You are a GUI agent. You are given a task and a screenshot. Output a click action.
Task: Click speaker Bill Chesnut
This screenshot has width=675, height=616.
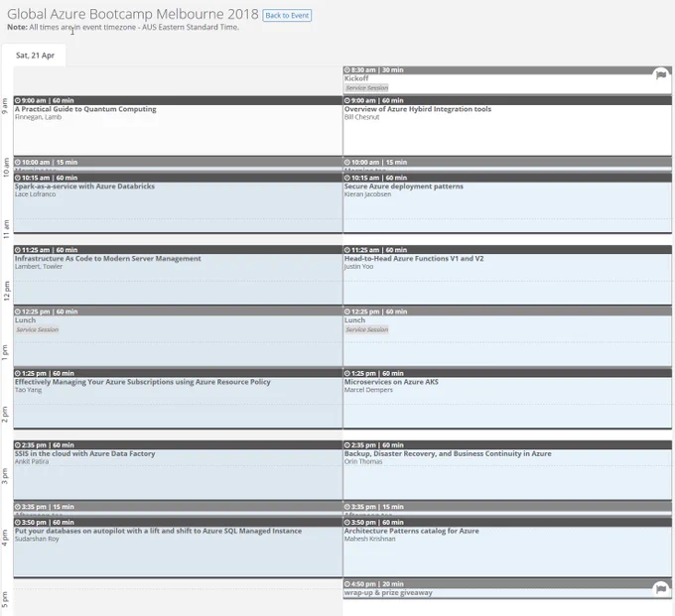tap(361, 117)
